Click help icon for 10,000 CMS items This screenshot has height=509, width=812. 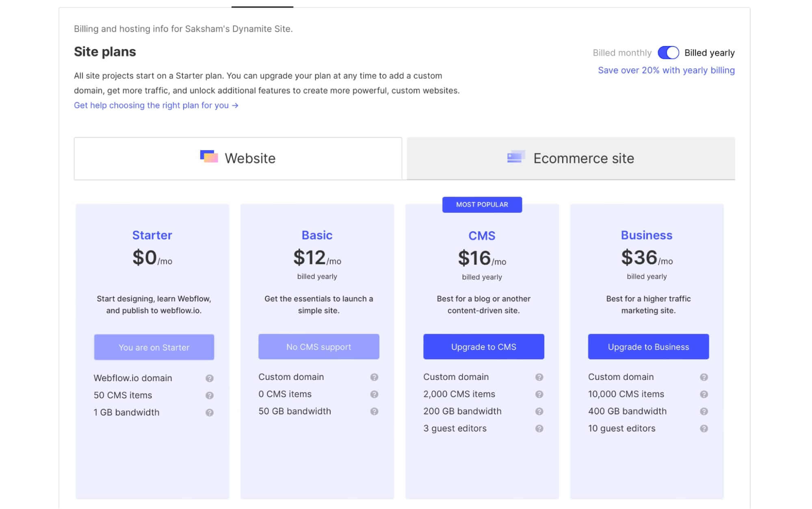[x=704, y=394]
